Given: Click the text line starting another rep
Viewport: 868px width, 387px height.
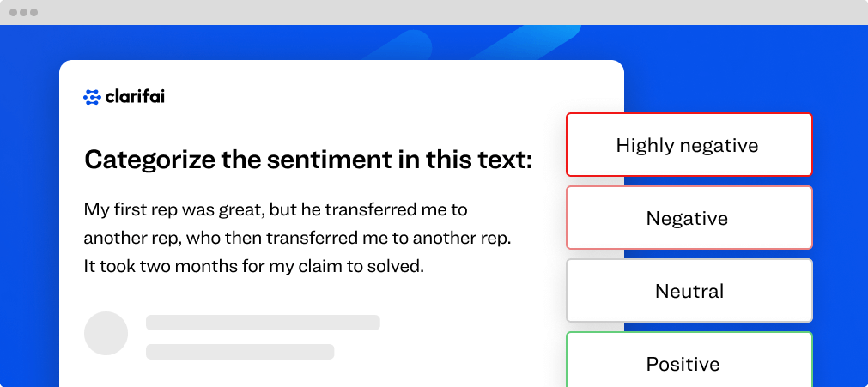Looking at the screenshot, I should pos(297,238).
